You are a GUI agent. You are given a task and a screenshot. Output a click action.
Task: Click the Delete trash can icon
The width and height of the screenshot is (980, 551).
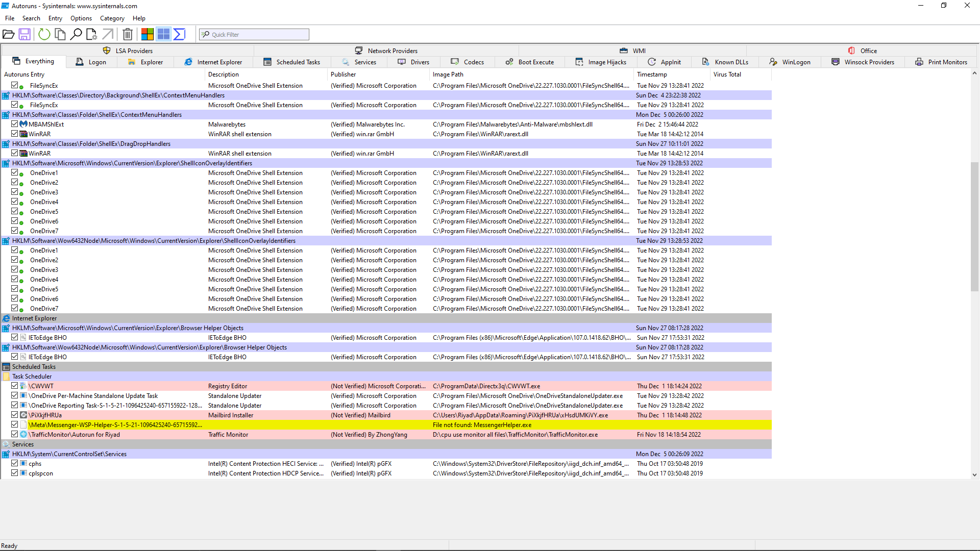click(128, 34)
